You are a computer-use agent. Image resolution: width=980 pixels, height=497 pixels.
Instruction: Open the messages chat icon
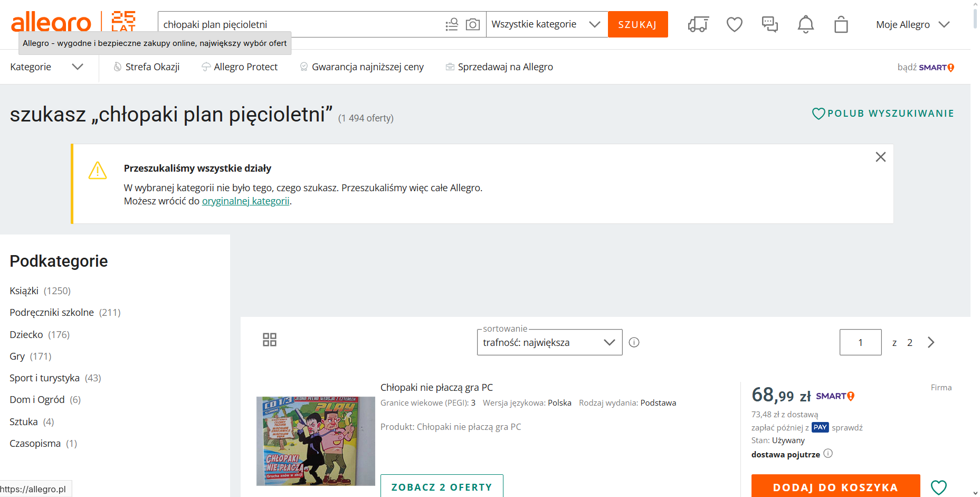click(769, 24)
